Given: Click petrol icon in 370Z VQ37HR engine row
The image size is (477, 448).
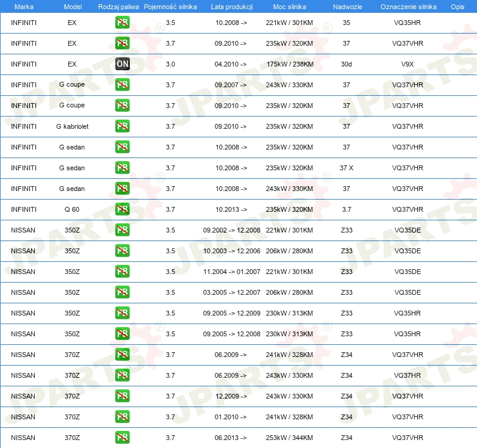Looking at the screenshot, I should (x=123, y=375).
